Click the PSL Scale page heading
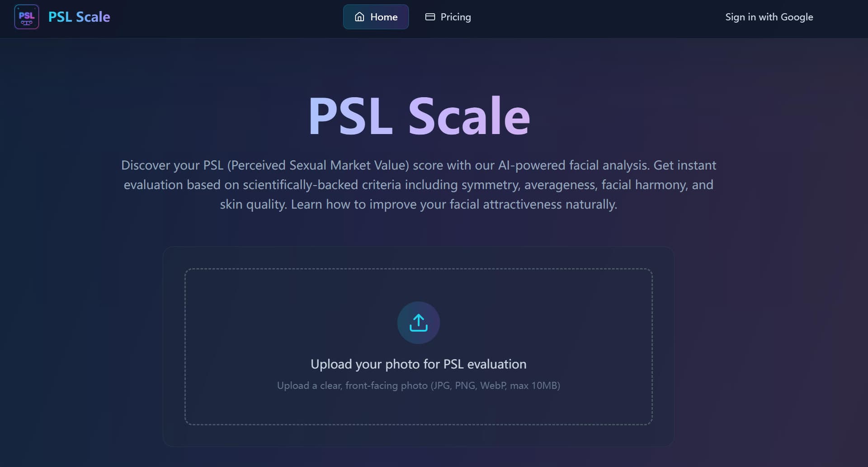Screen dimensions: 868x467 point(418,116)
